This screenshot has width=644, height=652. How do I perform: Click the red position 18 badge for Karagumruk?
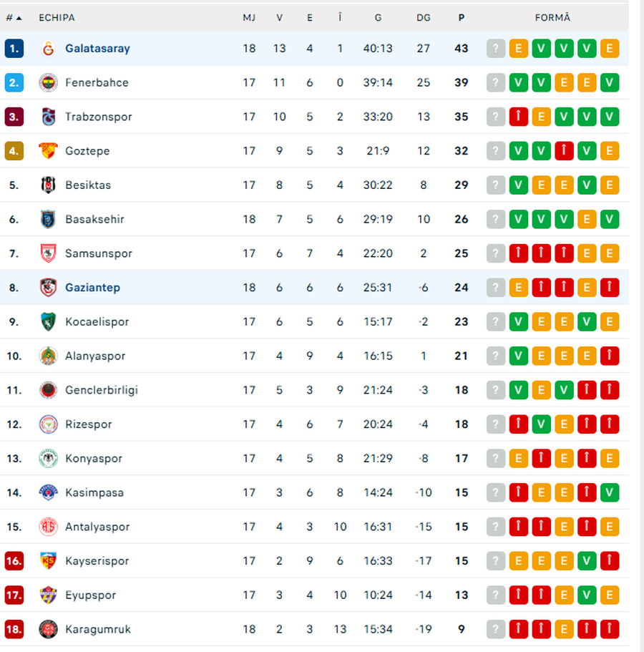(x=14, y=630)
